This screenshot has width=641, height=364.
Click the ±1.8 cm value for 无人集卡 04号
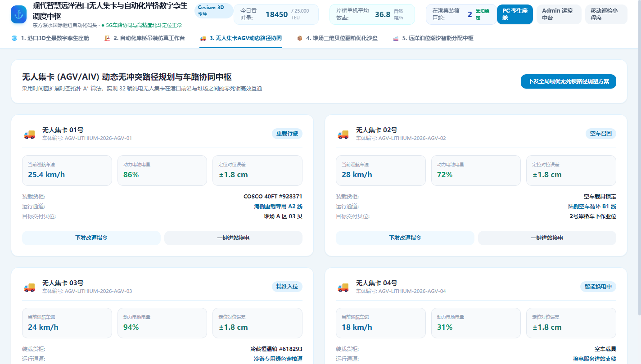point(547,327)
